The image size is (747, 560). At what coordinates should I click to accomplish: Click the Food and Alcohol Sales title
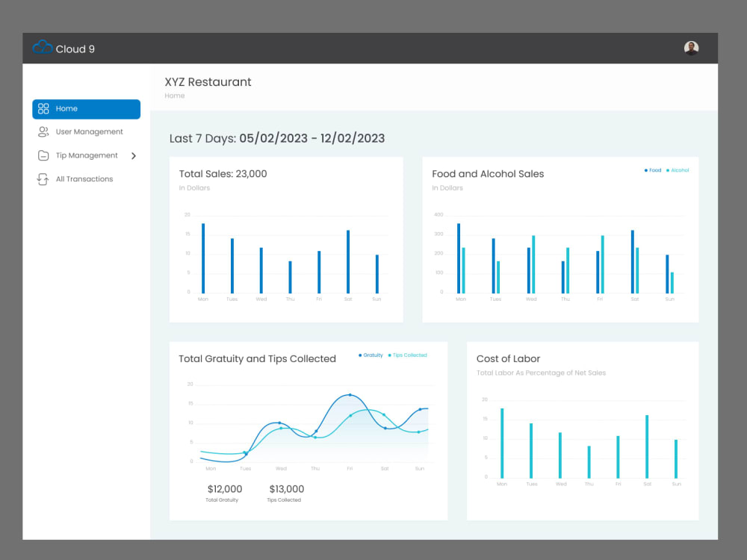(488, 174)
